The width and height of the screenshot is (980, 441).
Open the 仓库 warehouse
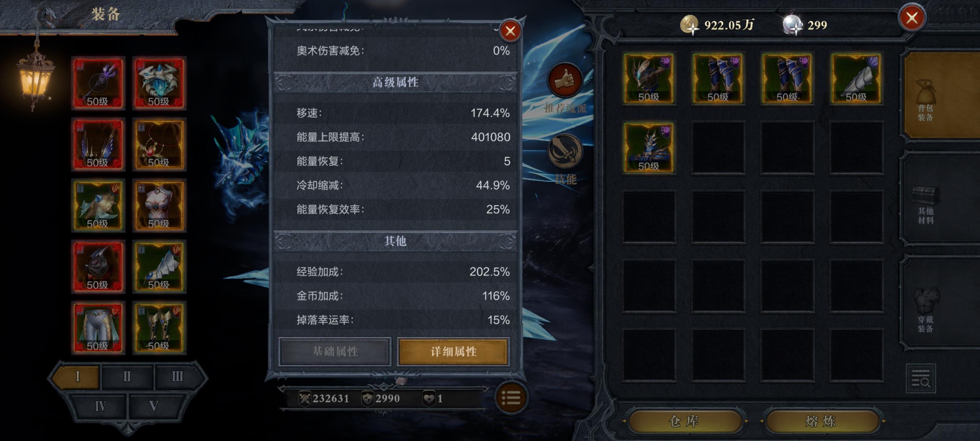(x=684, y=421)
